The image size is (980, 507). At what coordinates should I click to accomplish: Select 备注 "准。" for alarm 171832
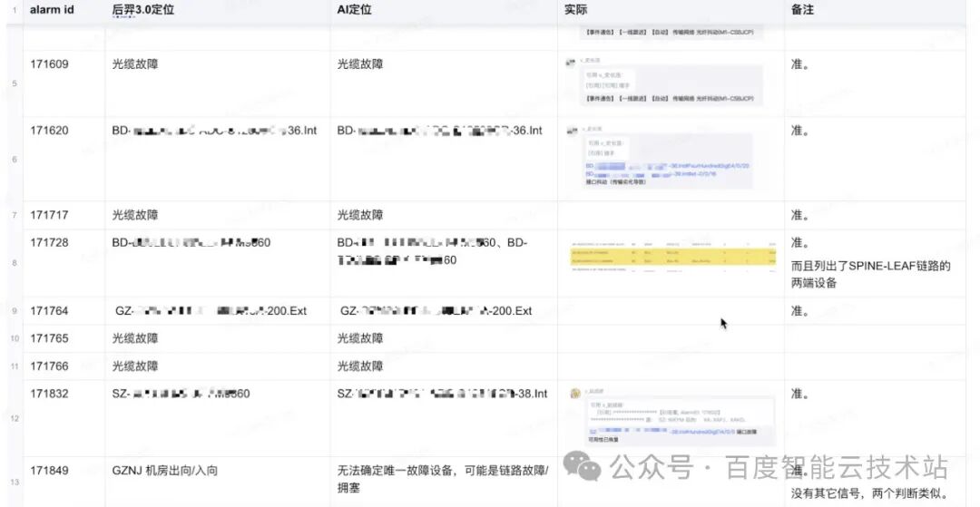click(x=800, y=394)
